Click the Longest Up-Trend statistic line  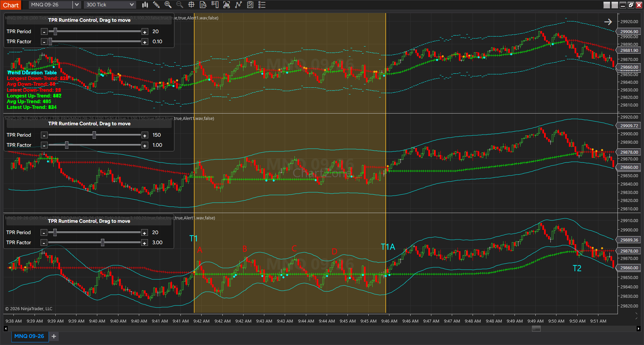tap(34, 95)
